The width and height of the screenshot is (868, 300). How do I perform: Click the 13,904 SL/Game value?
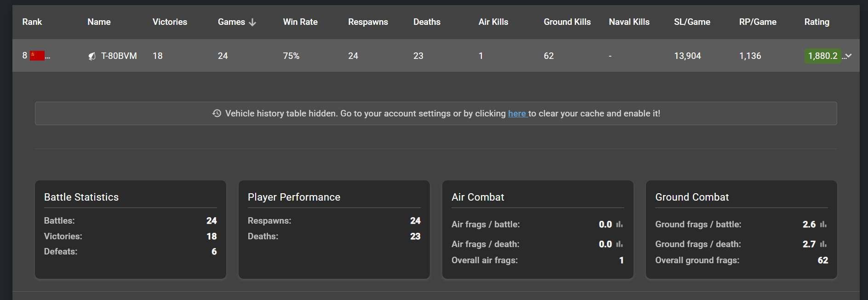[687, 56]
